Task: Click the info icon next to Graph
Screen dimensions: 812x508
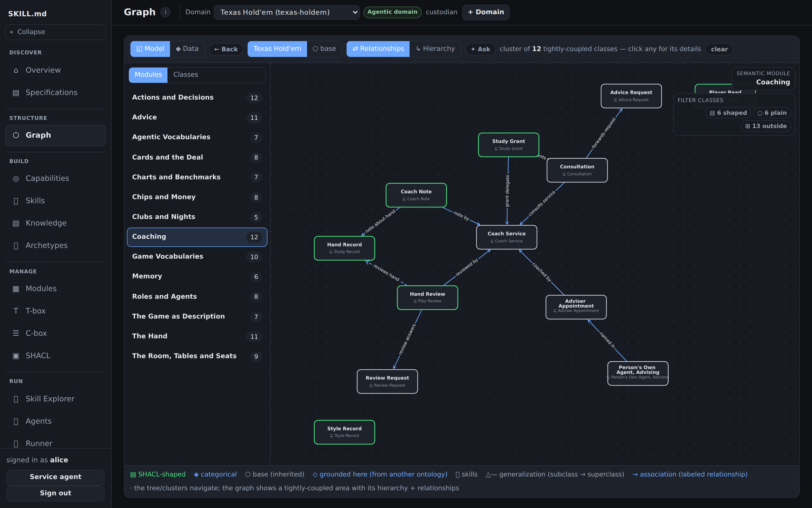Action: pyautogui.click(x=165, y=12)
